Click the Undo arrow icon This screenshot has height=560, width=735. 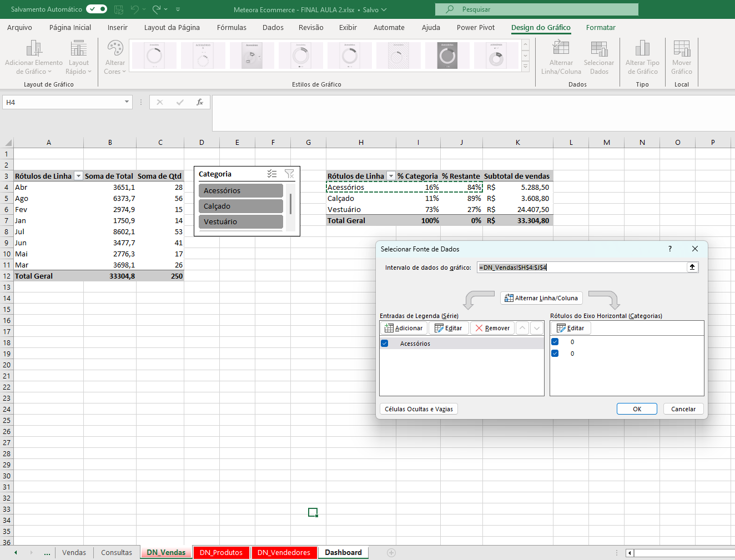[135, 9]
